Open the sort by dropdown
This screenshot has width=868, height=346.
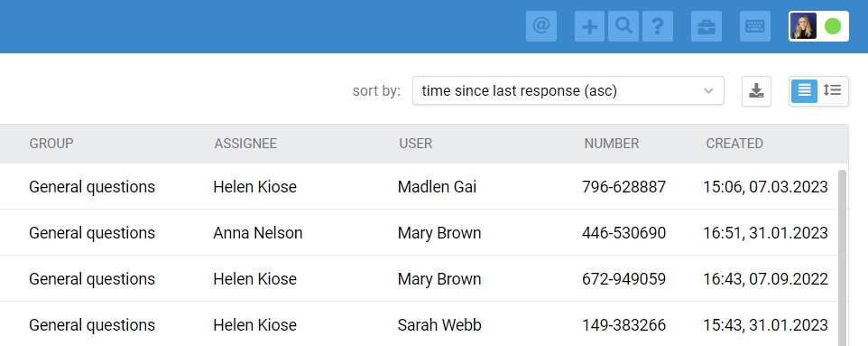(x=568, y=90)
